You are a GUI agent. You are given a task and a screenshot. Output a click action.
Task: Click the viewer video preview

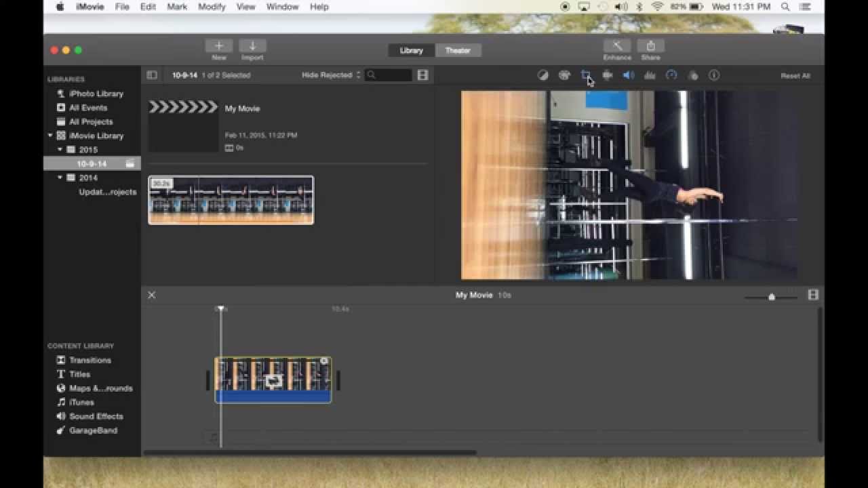pos(629,185)
